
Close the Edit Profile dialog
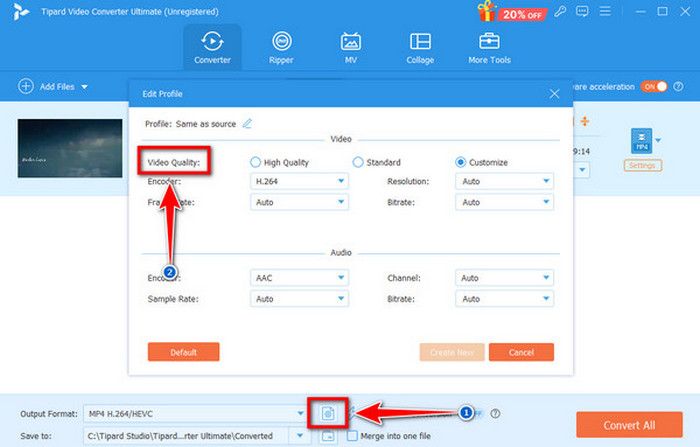[554, 93]
